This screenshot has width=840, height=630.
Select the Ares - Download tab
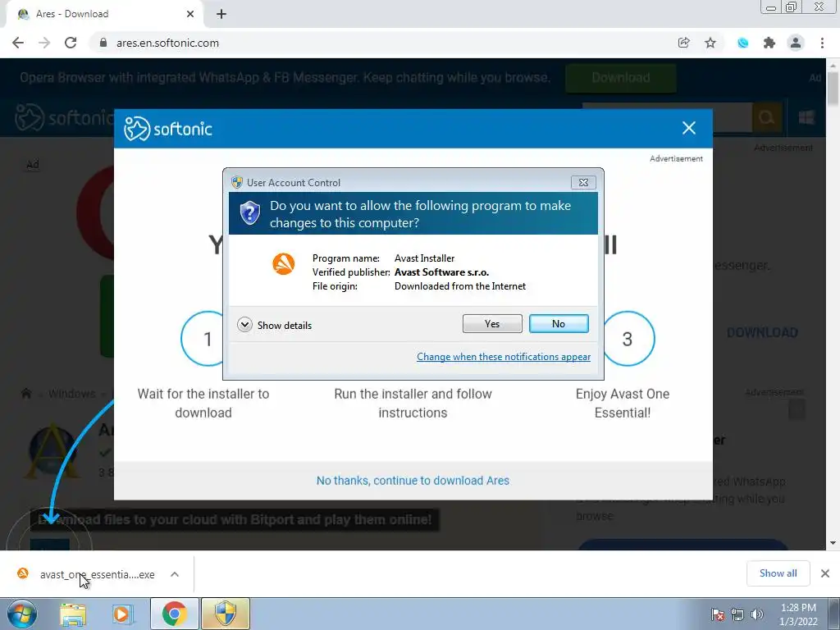tap(105, 15)
